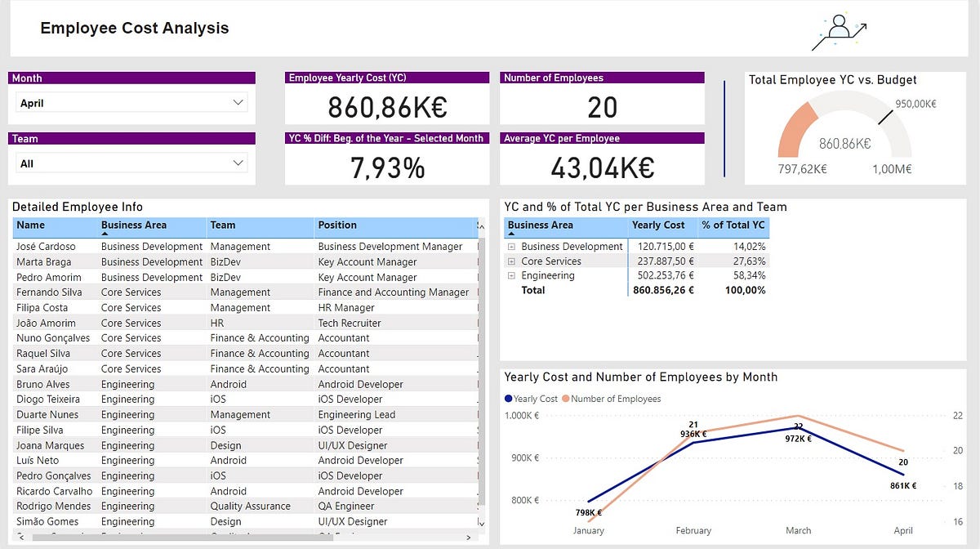Viewport: 980px width, 549px height.
Task: Click the dropdown chevron on the Team slicer
Action: pos(238,163)
